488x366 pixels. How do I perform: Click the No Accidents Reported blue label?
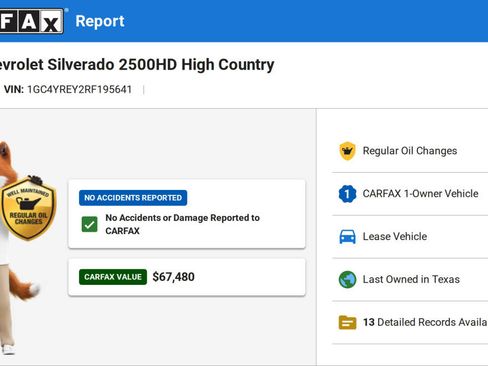(133, 198)
